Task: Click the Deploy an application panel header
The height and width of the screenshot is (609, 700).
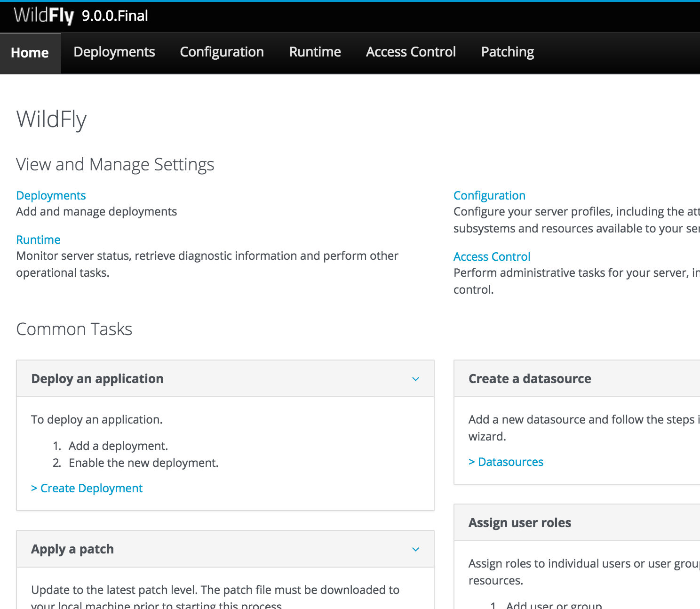Action: click(225, 379)
